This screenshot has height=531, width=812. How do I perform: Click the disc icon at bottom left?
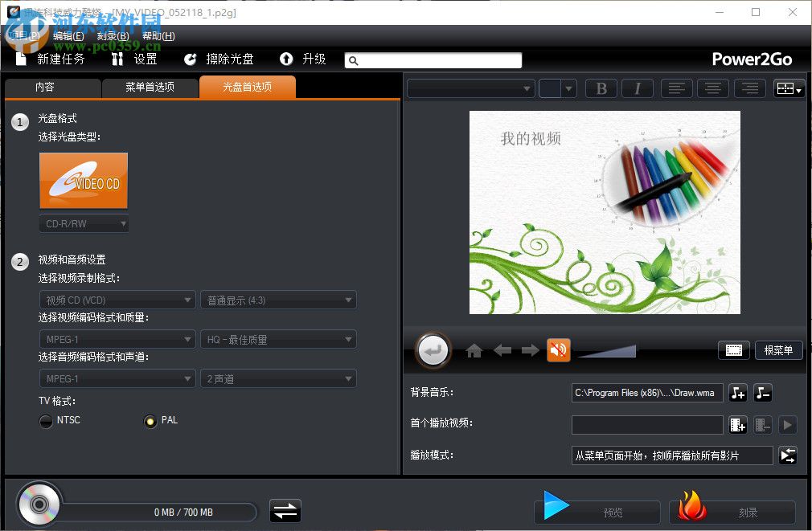(39, 504)
